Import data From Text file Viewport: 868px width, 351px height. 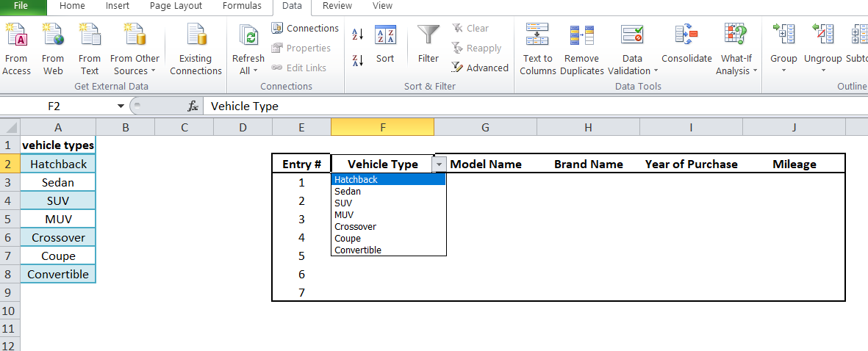[x=89, y=49]
